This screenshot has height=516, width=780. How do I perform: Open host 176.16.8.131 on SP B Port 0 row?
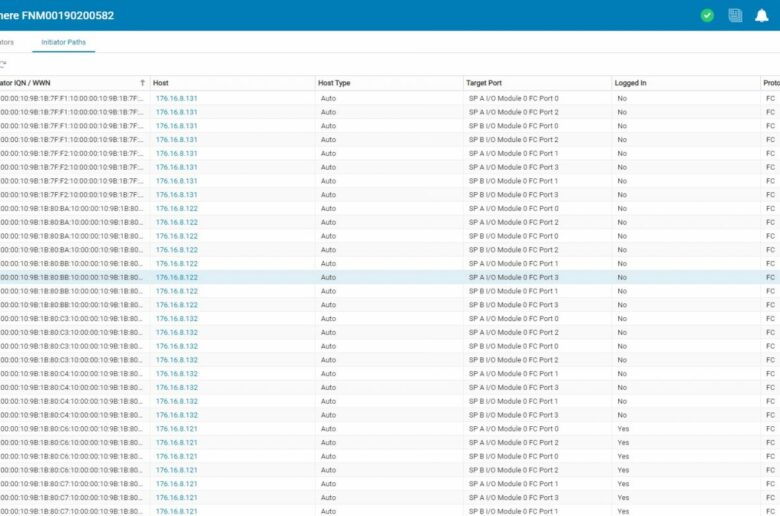pyautogui.click(x=177, y=126)
